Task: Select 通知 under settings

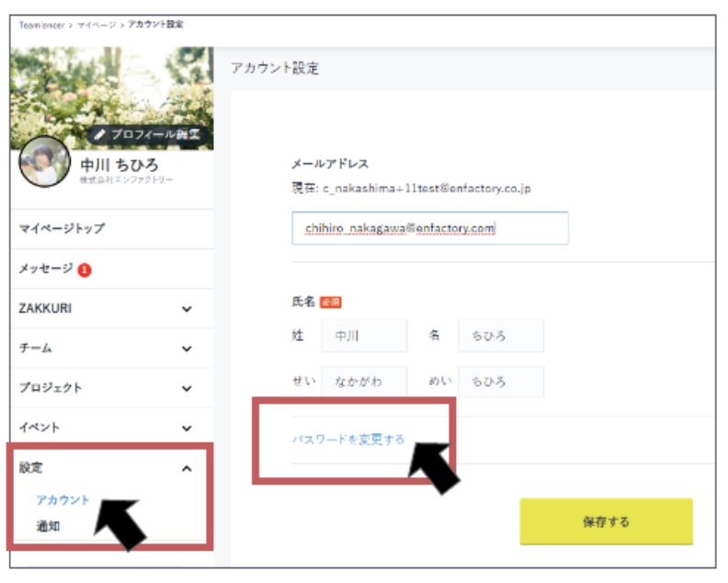Action: (48, 526)
